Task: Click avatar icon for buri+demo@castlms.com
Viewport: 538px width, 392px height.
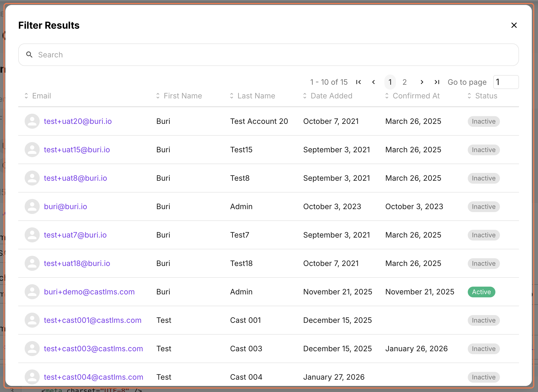Action: point(32,292)
